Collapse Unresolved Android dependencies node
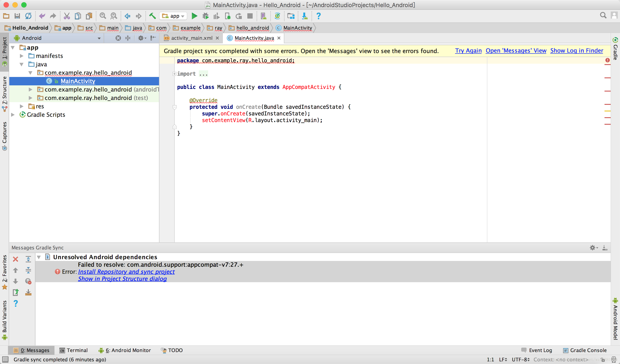This screenshot has height=364, width=620. pos(39,257)
